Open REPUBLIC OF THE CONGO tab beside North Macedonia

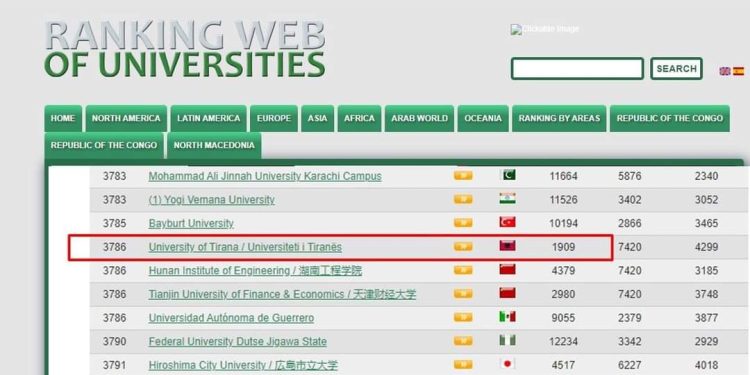(104, 145)
